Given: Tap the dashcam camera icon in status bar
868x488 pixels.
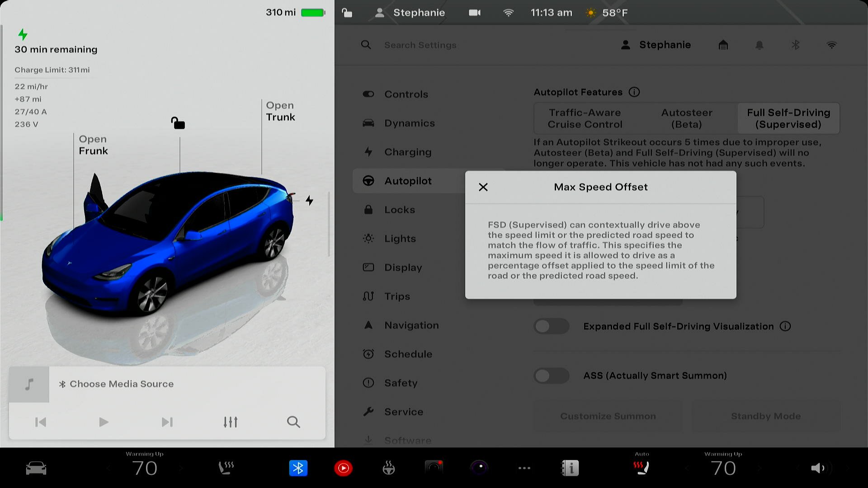Looking at the screenshot, I should [474, 13].
